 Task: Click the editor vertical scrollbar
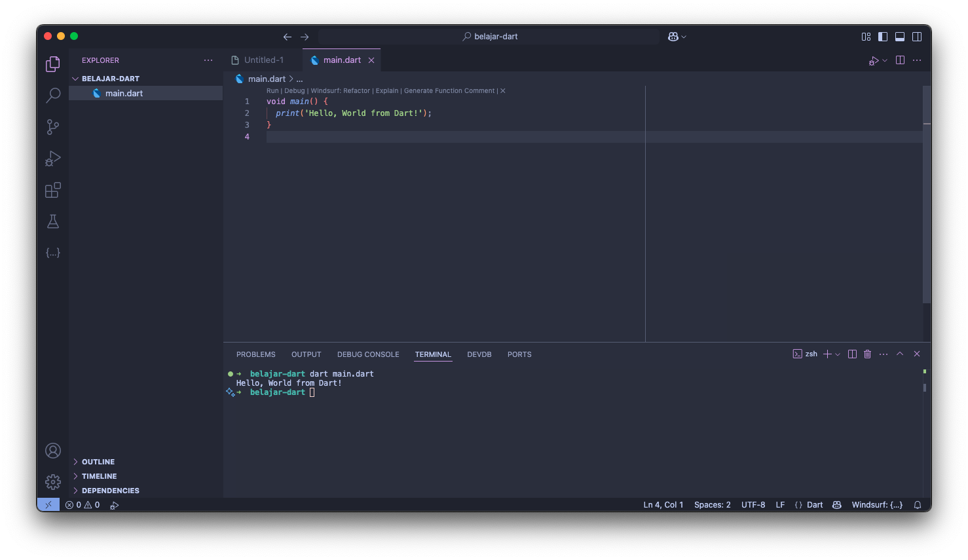pos(926,196)
